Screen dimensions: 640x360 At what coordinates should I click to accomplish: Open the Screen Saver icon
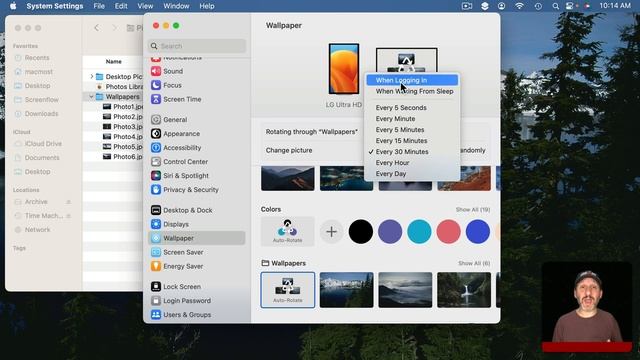(x=156, y=252)
